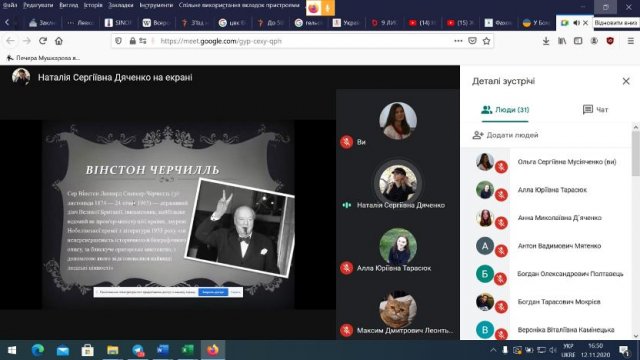The width and height of the screenshot is (640, 360).
Task: Close the meeting details panel
Action: tap(626, 81)
